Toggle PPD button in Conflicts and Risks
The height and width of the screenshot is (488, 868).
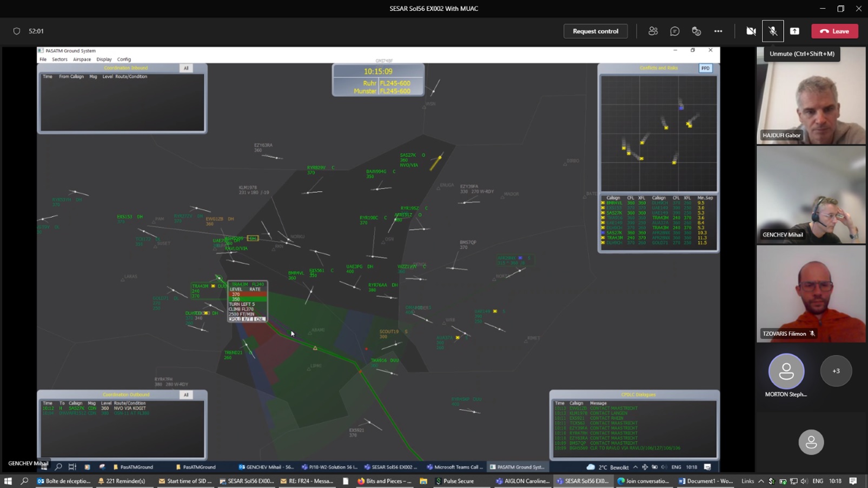(x=705, y=68)
